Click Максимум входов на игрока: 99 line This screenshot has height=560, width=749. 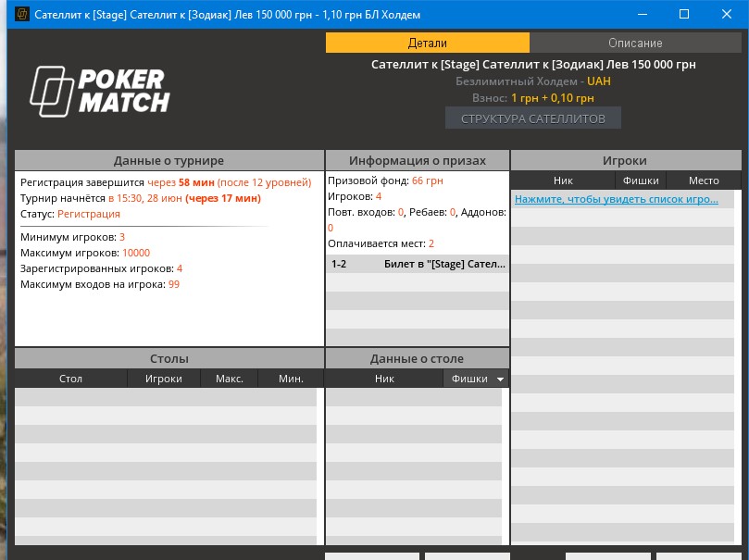(x=100, y=284)
